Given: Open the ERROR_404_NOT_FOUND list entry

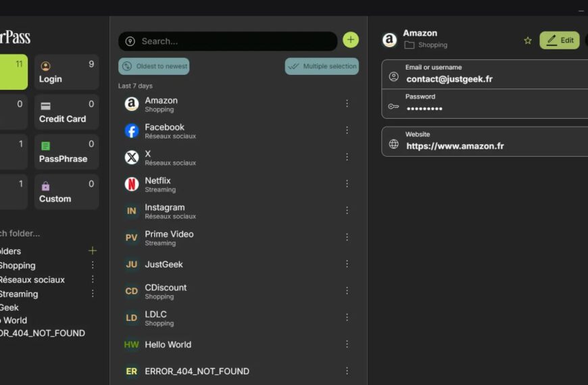Looking at the screenshot, I should pos(238,371).
